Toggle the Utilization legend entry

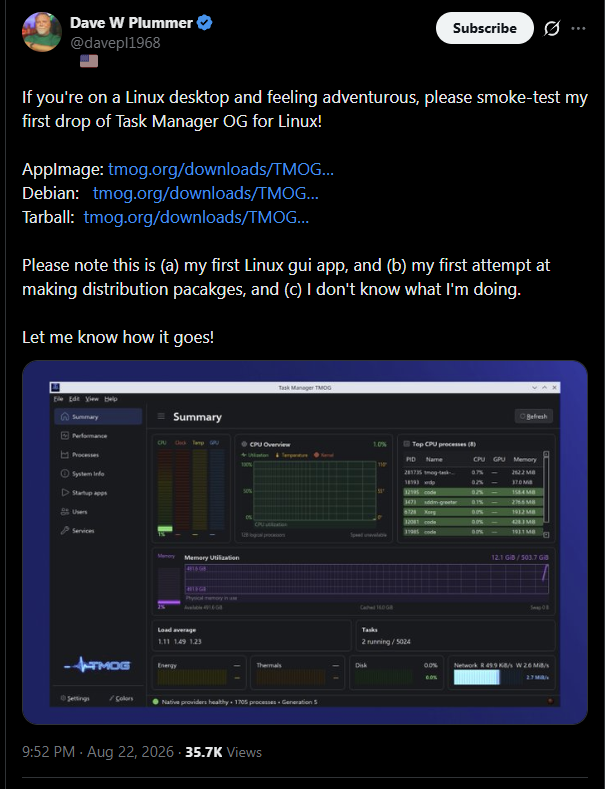[255, 455]
